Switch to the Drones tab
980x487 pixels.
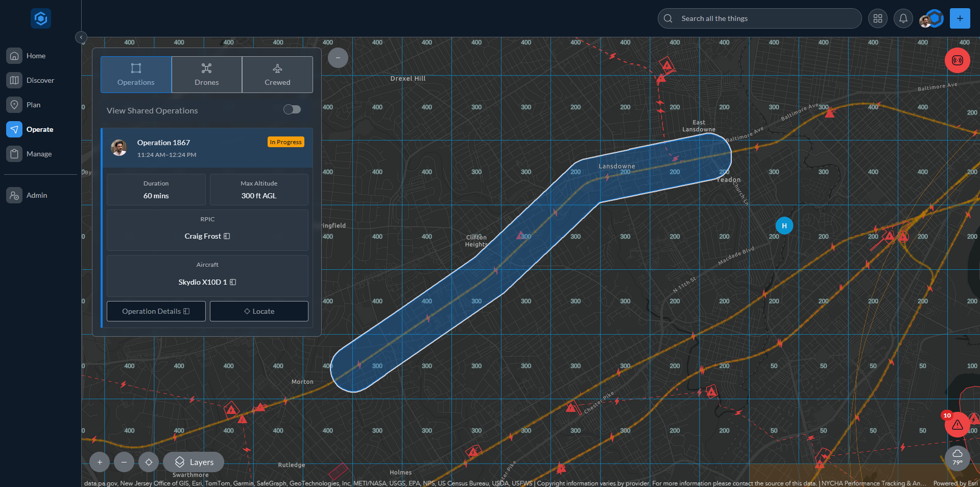207,75
